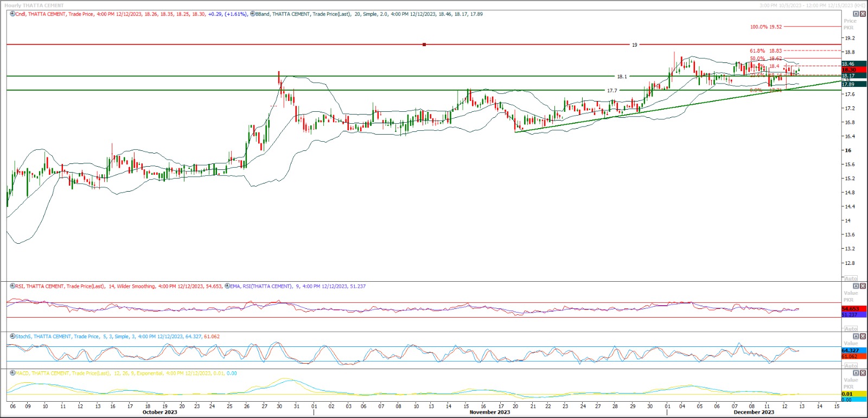868x418 pixels.
Task: Toggle Auto scale on the RSI pane axis
Action: coord(851,329)
